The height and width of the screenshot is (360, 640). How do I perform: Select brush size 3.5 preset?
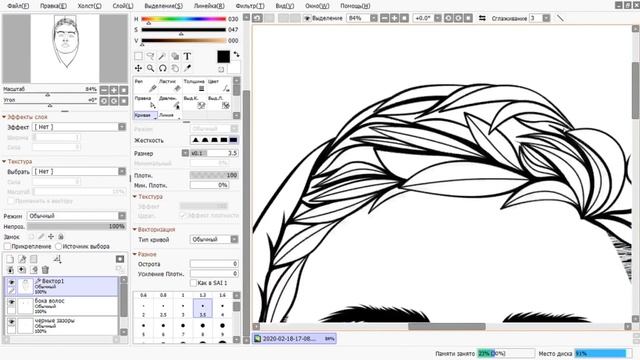point(202,309)
